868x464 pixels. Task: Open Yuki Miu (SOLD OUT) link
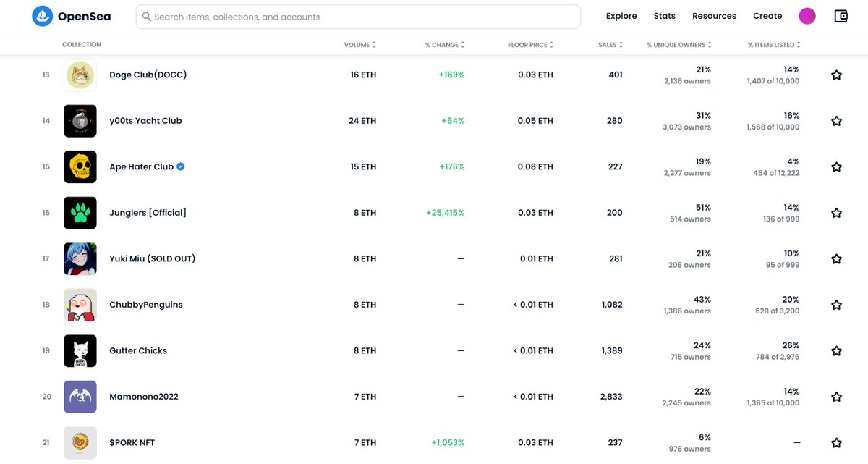152,258
